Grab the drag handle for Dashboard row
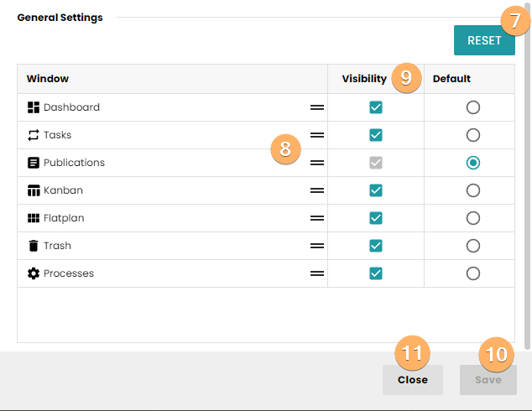Viewport: 532px width, 411px height. coord(317,107)
